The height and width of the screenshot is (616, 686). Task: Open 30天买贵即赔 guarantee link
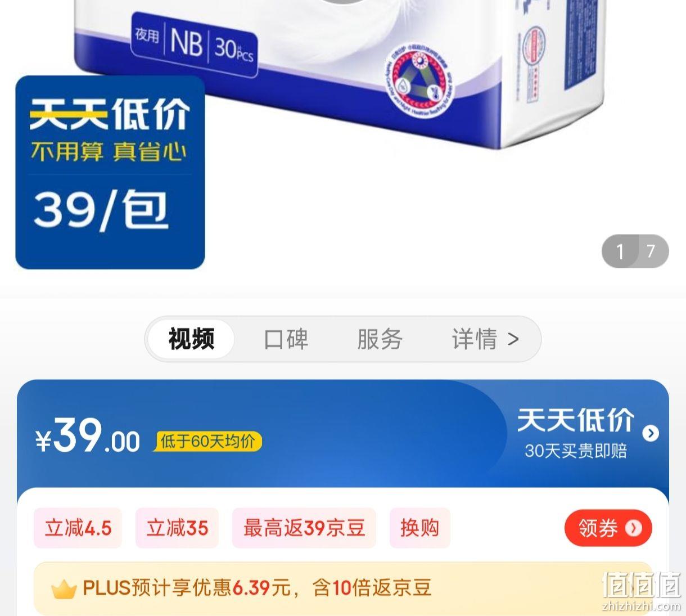click(575, 451)
